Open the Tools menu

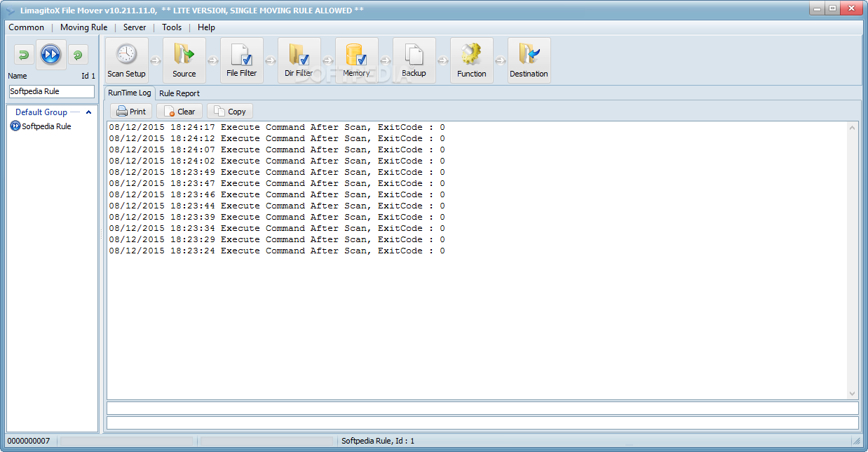tap(172, 27)
